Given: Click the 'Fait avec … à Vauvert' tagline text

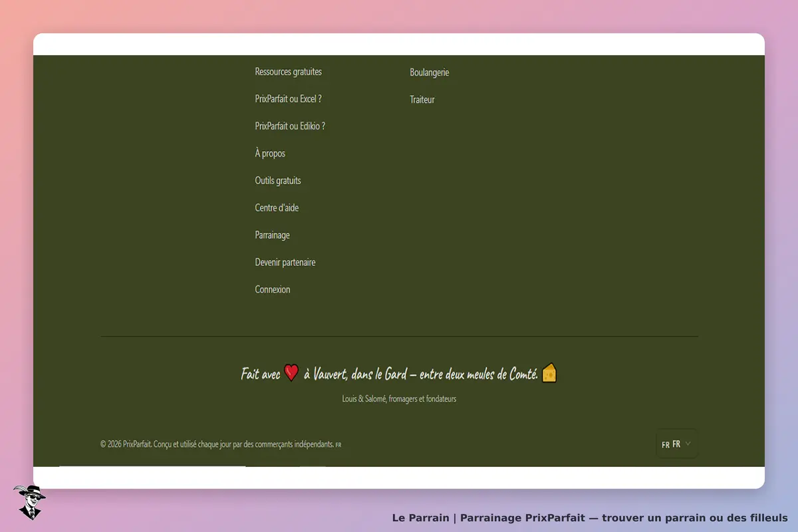Looking at the screenshot, I should point(399,374).
